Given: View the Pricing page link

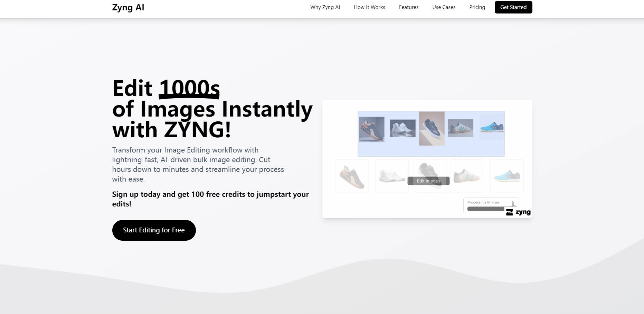Looking at the screenshot, I should click(x=477, y=7).
